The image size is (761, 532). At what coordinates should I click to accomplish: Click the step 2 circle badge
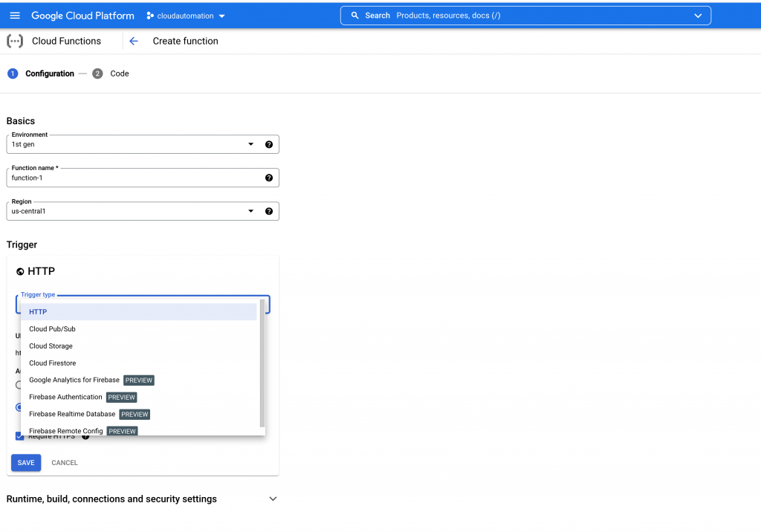point(97,74)
